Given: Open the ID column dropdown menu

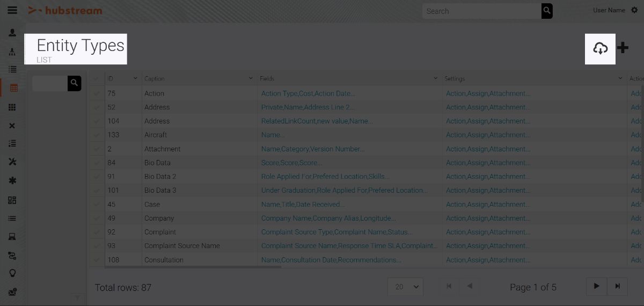Looking at the screenshot, I should (x=135, y=78).
